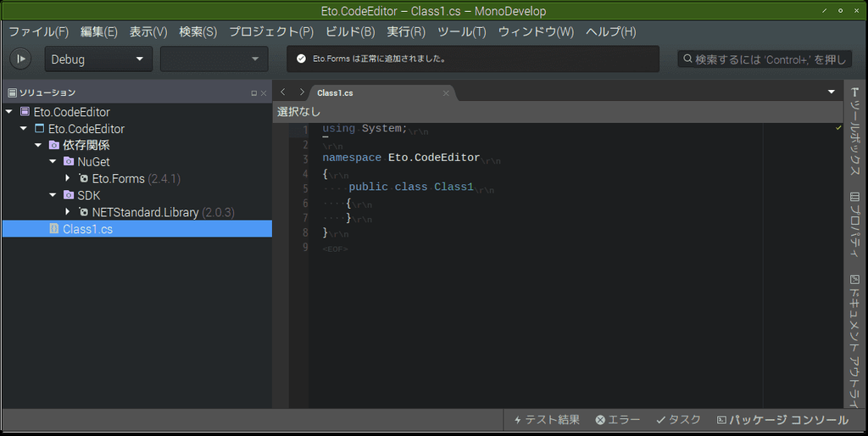Open the プロパティ side pad

[x=854, y=225]
